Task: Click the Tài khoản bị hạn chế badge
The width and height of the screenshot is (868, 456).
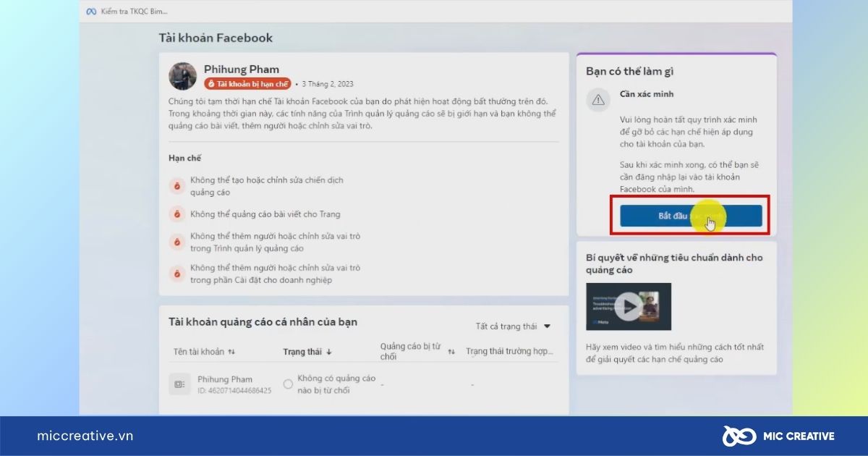Action: click(248, 84)
